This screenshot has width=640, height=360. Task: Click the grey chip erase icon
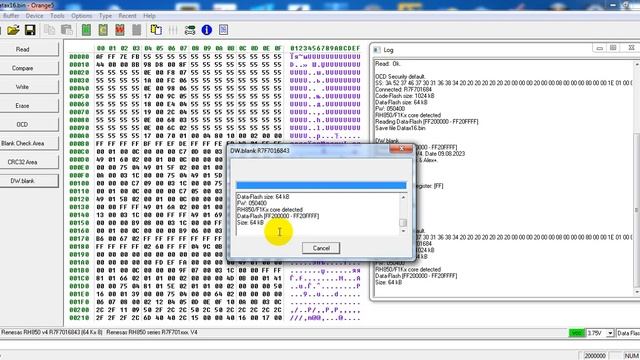136,30
